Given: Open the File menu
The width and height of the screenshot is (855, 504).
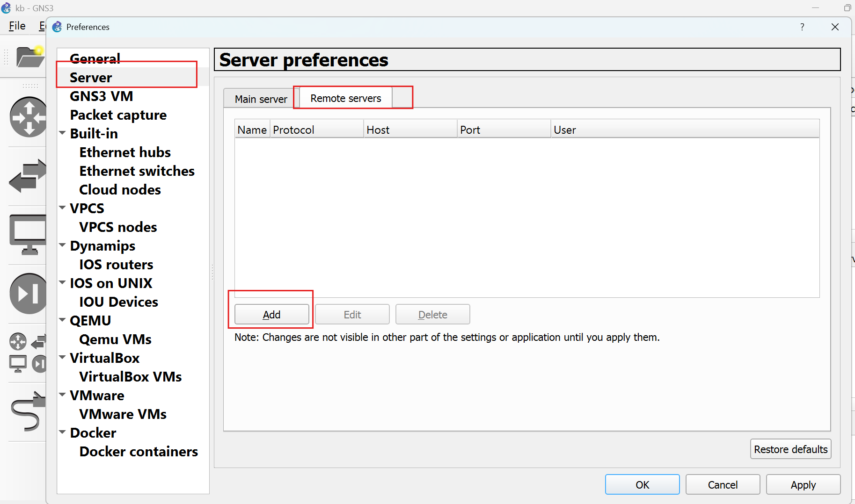Looking at the screenshot, I should coord(17,26).
